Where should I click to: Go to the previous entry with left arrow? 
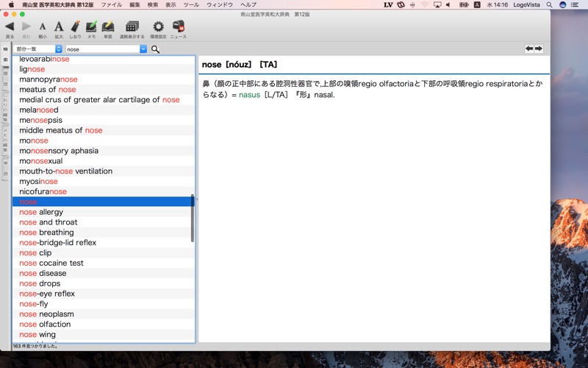point(529,49)
